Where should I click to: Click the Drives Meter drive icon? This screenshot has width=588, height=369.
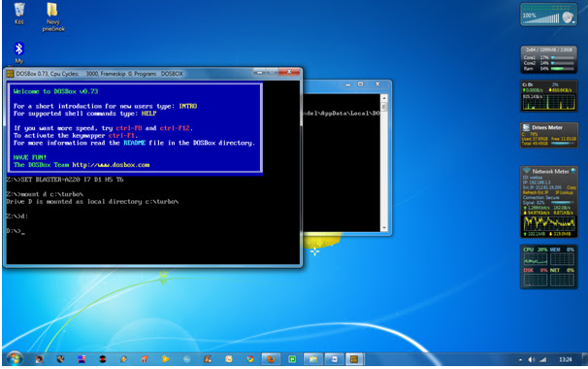(526, 127)
